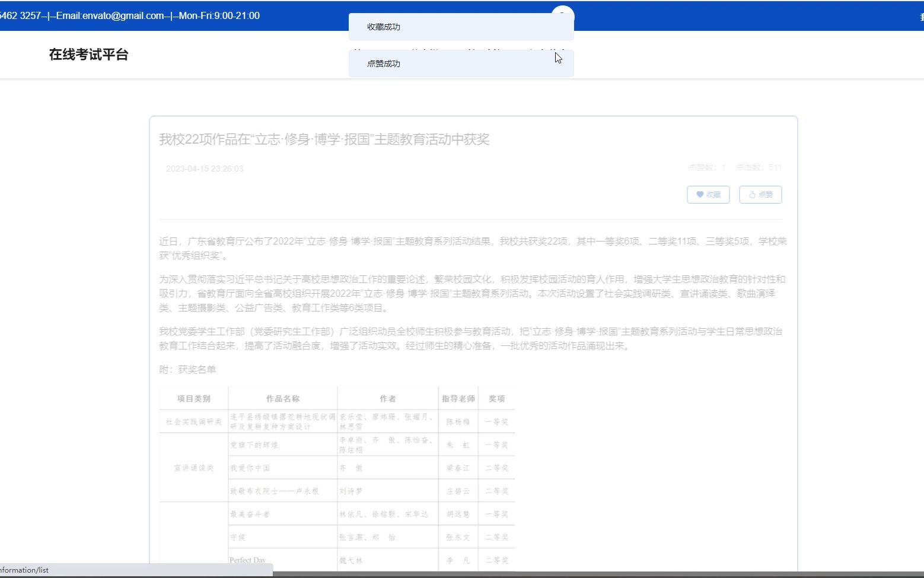Click the publication date 2023-04-15 23:26:03
This screenshot has height=578, width=924.
[205, 169]
